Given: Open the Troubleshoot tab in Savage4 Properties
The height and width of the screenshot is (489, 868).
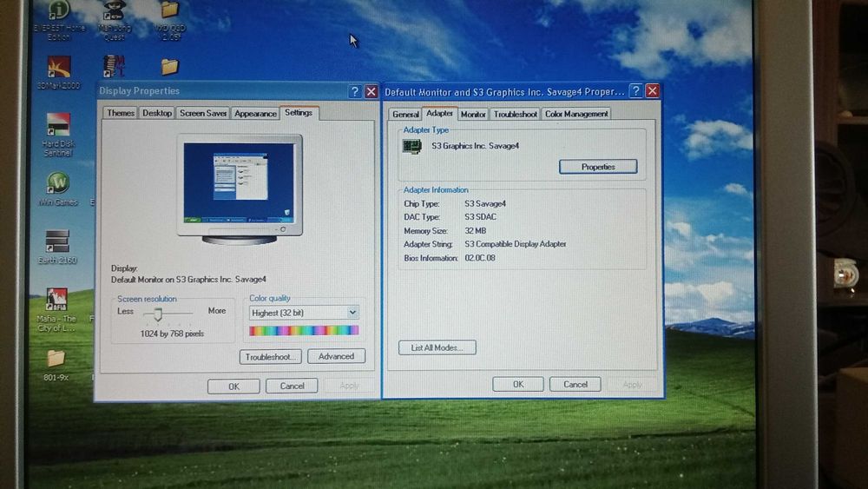Looking at the screenshot, I should [x=515, y=114].
